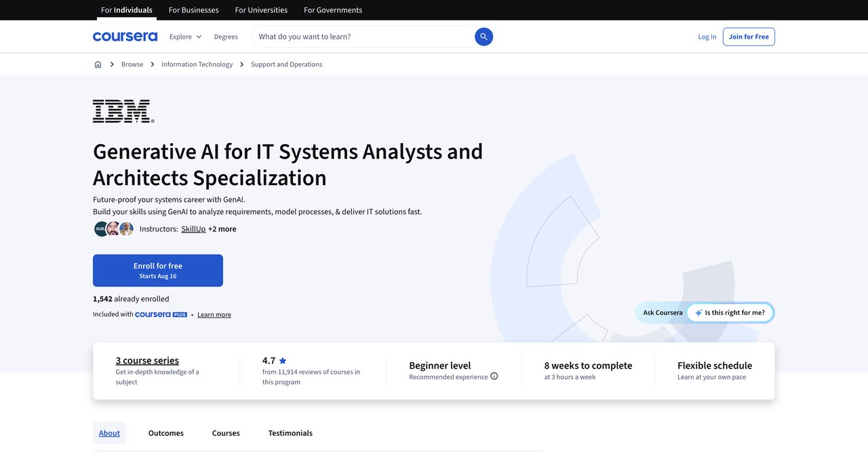
Task: Switch to the Outcomes tab
Action: click(x=166, y=433)
